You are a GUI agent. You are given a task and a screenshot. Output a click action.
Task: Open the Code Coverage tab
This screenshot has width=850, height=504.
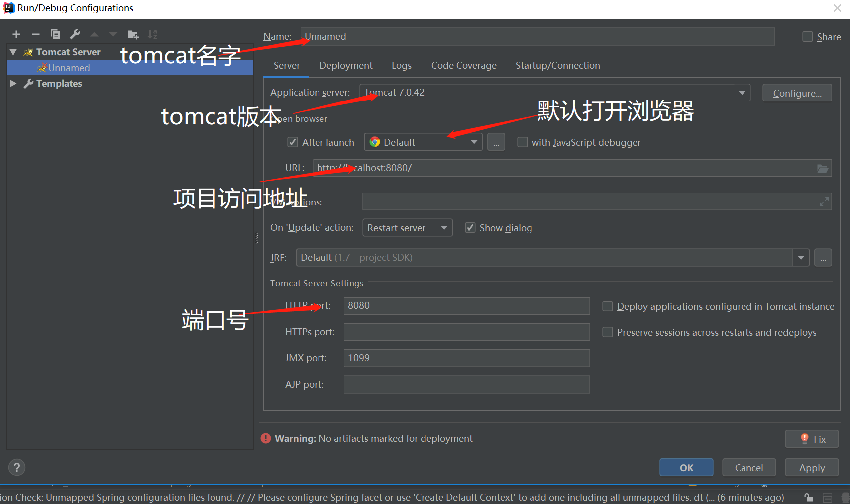click(464, 65)
